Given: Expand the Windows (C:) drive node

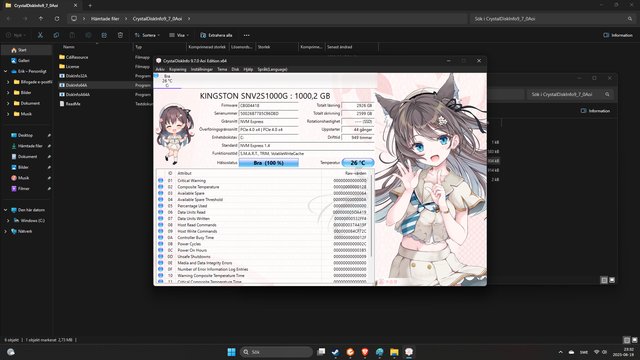Looking at the screenshot, I should click(x=8, y=220).
